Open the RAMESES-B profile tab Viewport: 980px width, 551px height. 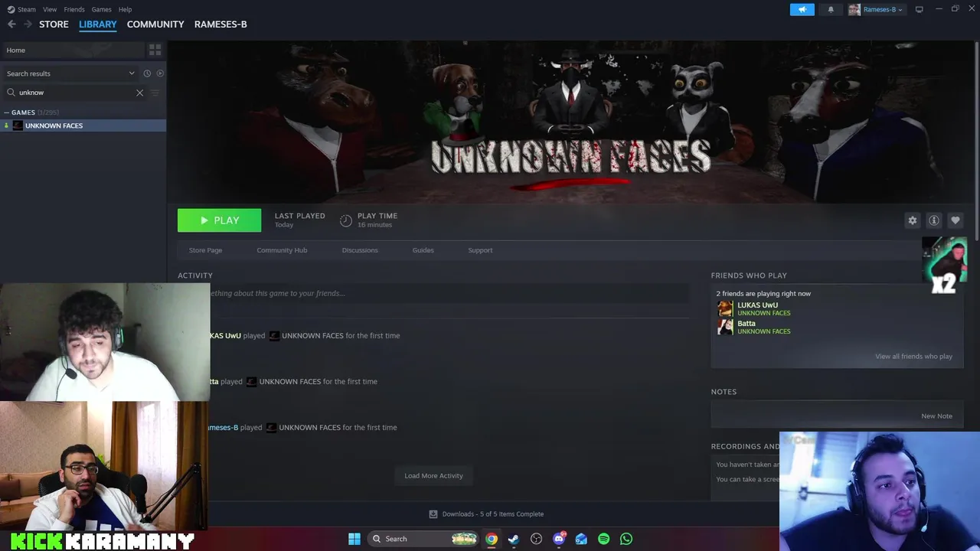point(220,24)
